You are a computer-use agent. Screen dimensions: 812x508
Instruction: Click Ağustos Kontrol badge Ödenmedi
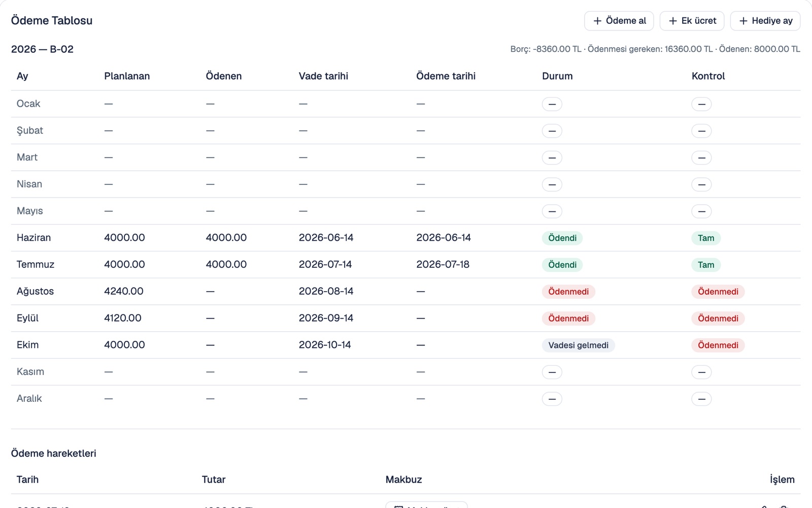(x=718, y=292)
